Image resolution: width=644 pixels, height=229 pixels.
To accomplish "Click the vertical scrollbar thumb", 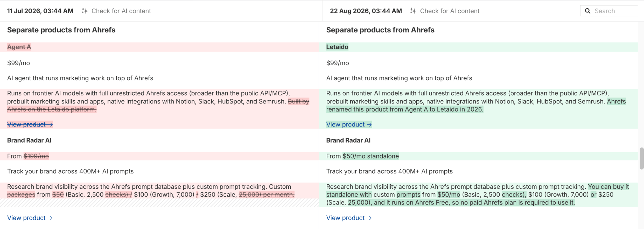I will click(x=641, y=158).
